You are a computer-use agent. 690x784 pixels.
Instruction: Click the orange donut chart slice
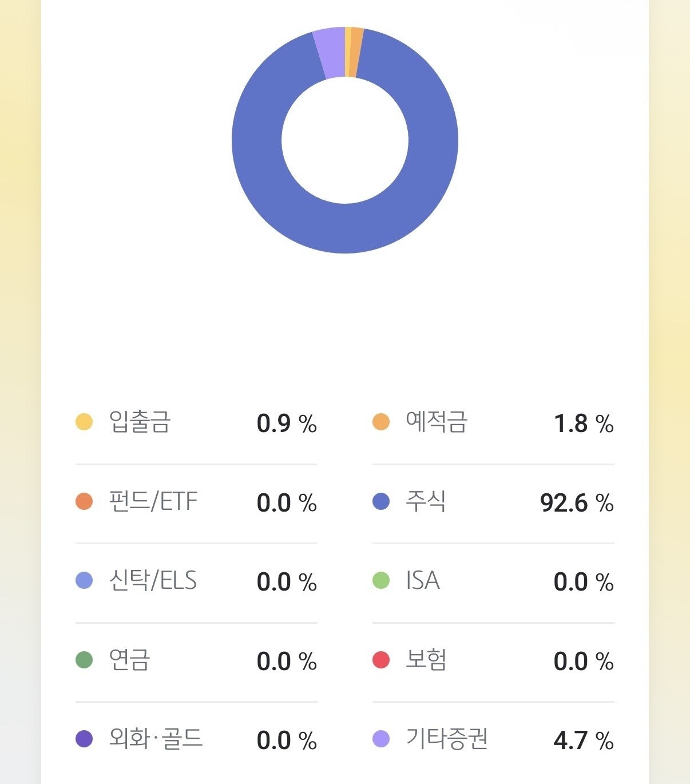pos(355,52)
